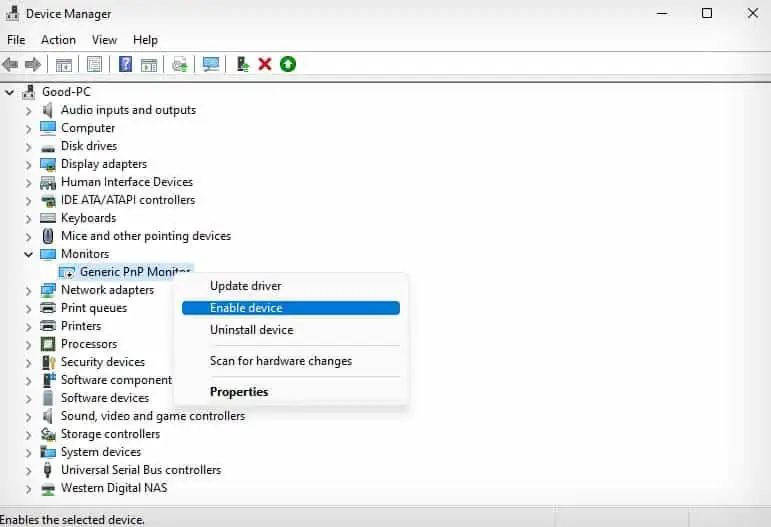Click the Keyboards category icon

tap(48, 218)
